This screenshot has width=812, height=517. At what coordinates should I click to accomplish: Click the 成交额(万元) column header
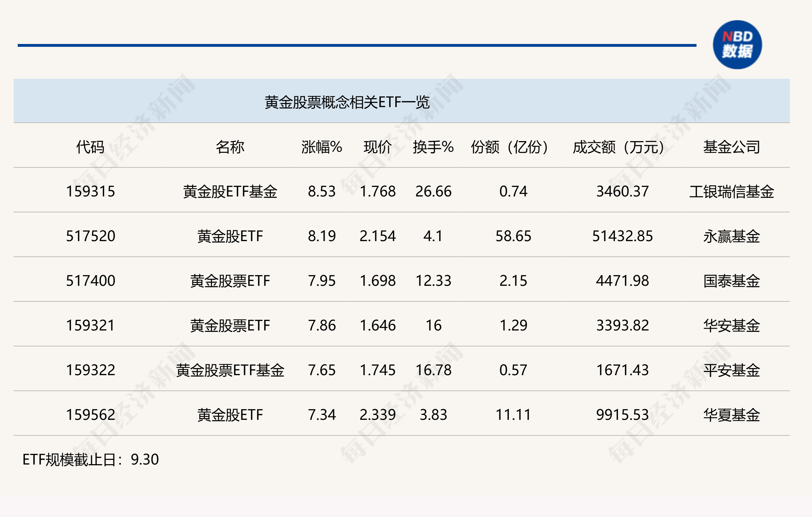click(619, 147)
